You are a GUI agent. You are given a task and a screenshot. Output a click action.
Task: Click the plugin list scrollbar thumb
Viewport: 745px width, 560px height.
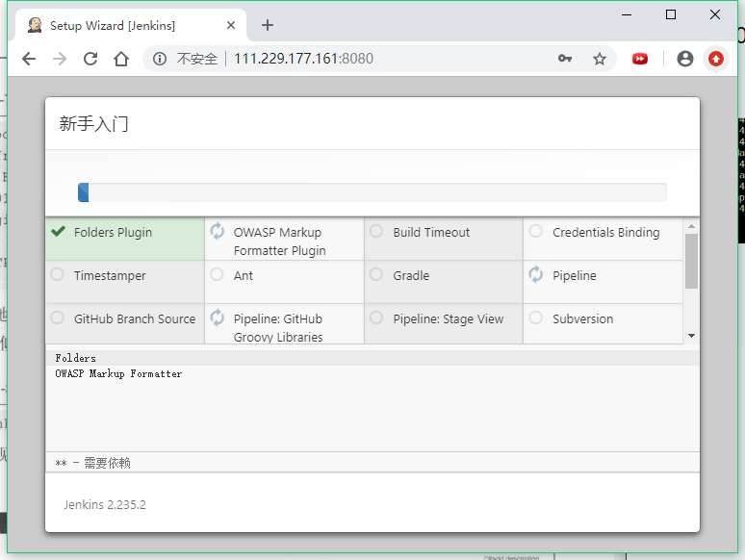[x=691, y=262]
